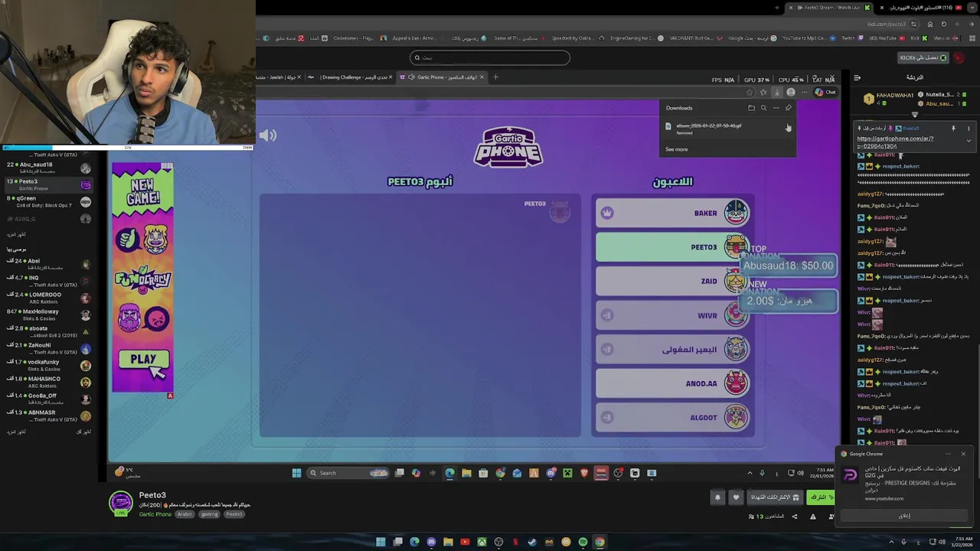This screenshot has width=980, height=551.
Task: Open Absi recommended channel
Action: click(x=47, y=264)
